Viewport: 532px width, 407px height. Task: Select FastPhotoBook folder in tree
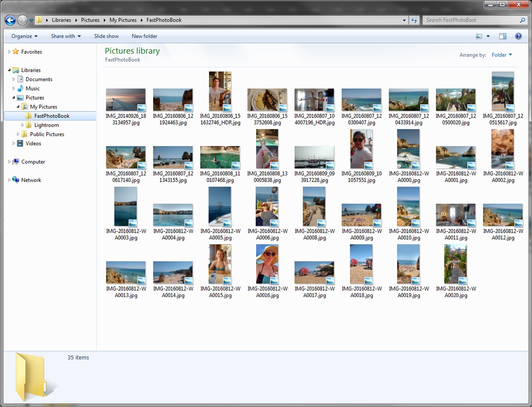tap(52, 116)
